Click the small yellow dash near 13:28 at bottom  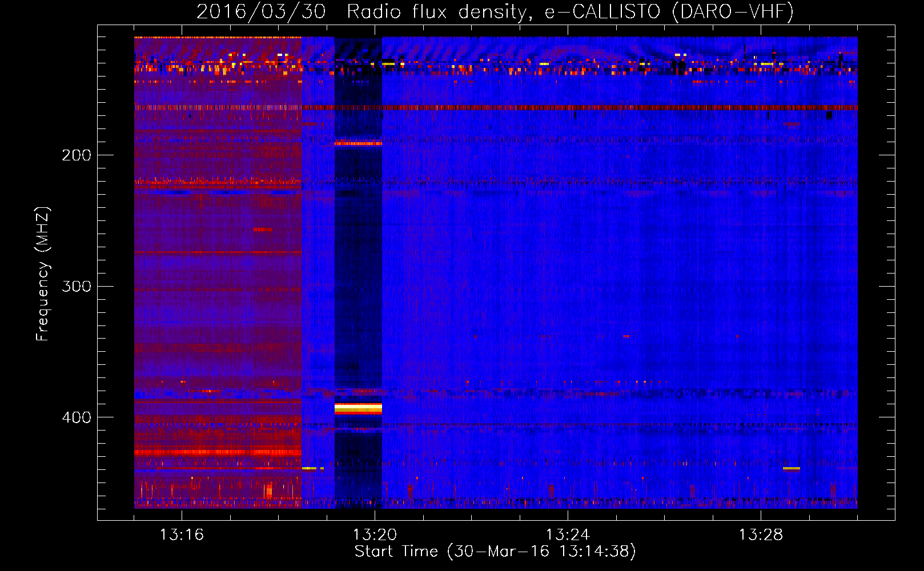[x=792, y=468]
